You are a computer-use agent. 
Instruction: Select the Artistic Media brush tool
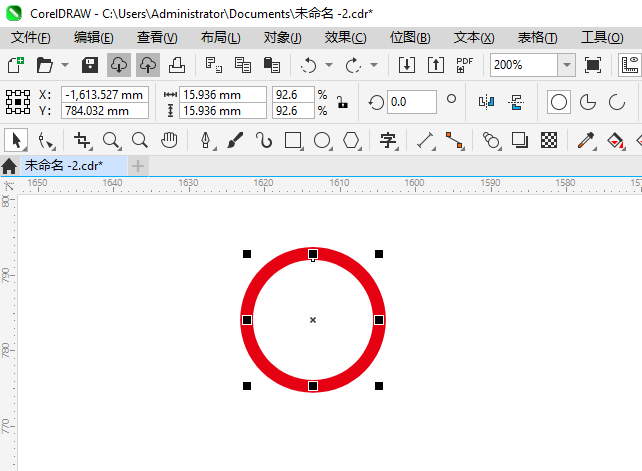pyautogui.click(x=235, y=140)
